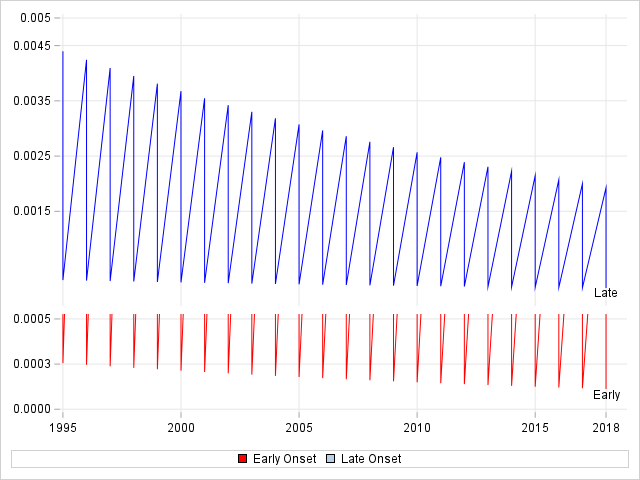Click the x-axis label 2005
This screenshot has width=640, height=480.
pos(299,427)
